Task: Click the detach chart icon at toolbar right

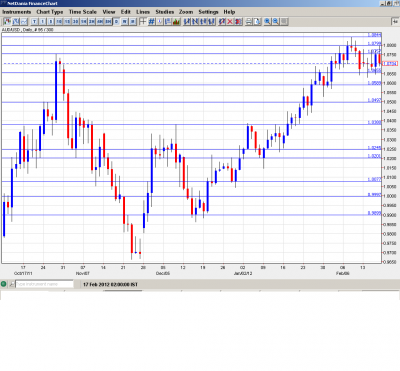Action: (x=395, y=22)
